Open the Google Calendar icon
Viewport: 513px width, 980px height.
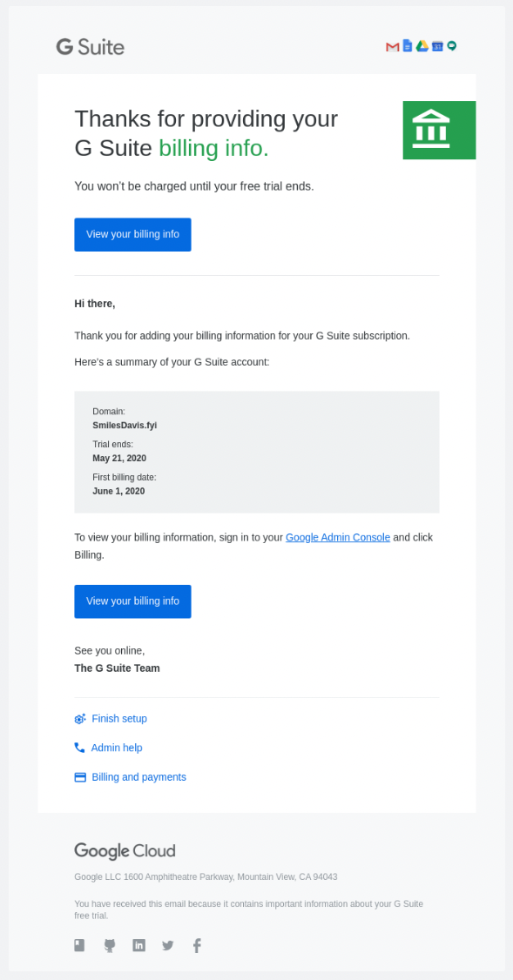pyautogui.click(x=437, y=46)
